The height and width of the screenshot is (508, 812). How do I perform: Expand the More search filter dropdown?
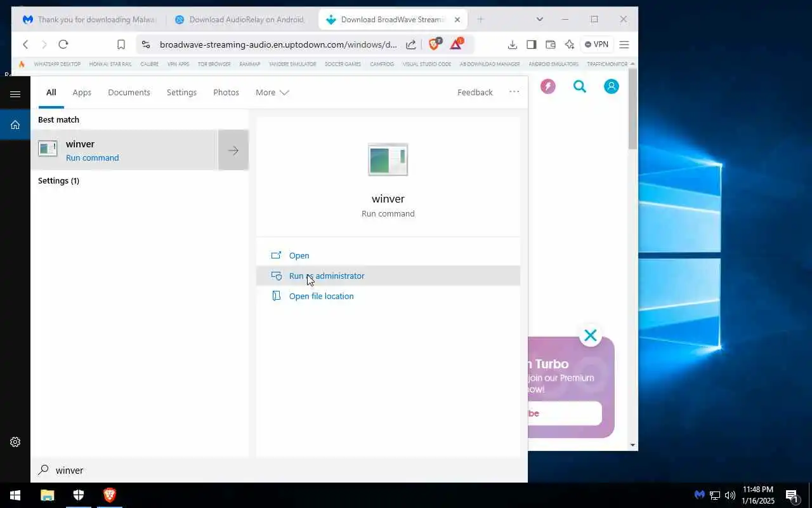pos(272,92)
